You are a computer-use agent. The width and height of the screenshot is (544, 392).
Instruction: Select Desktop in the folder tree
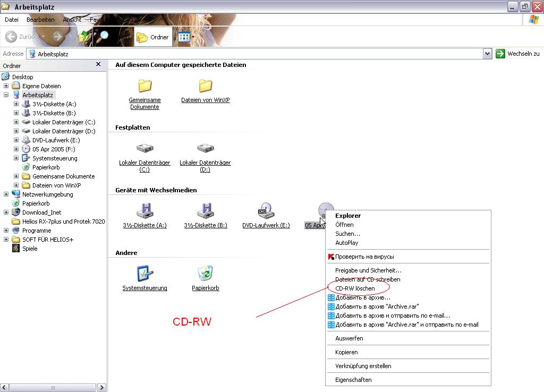(22, 76)
